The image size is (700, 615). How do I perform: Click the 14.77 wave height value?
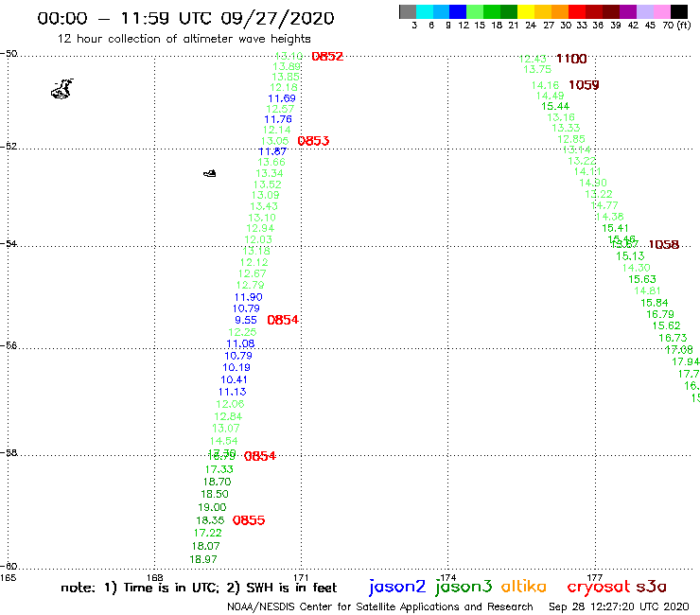[604, 205]
